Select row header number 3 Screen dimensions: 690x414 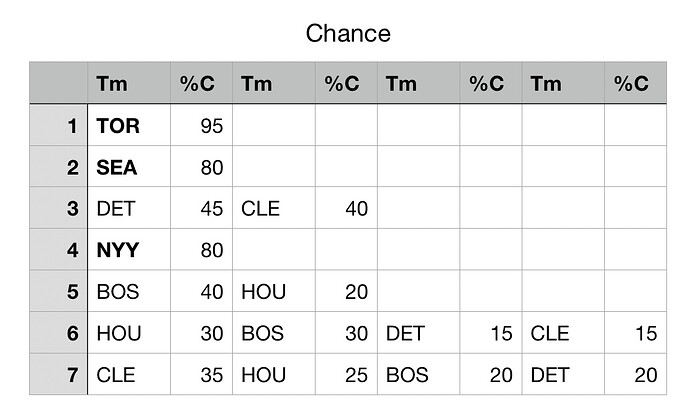[x=58, y=208]
